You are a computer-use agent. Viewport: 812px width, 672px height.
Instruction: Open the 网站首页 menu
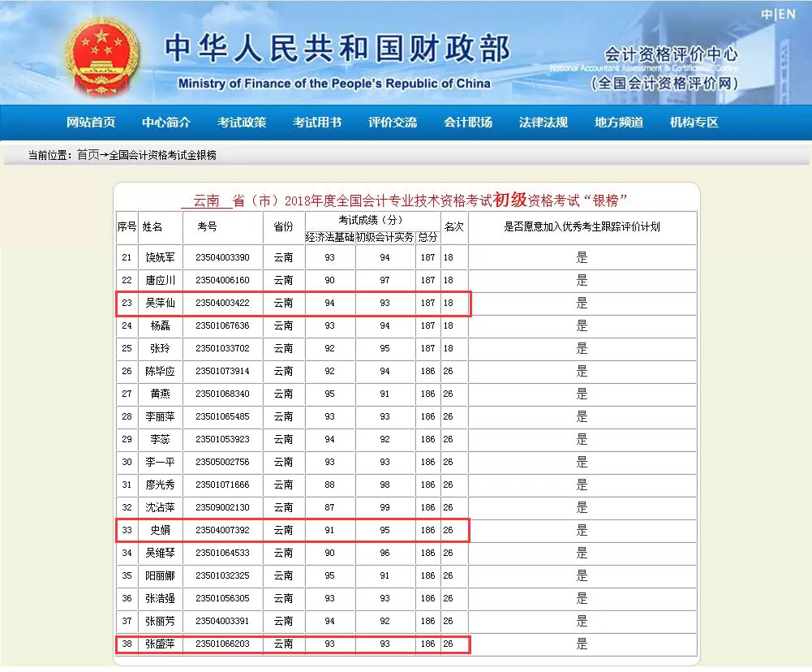point(92,123)
